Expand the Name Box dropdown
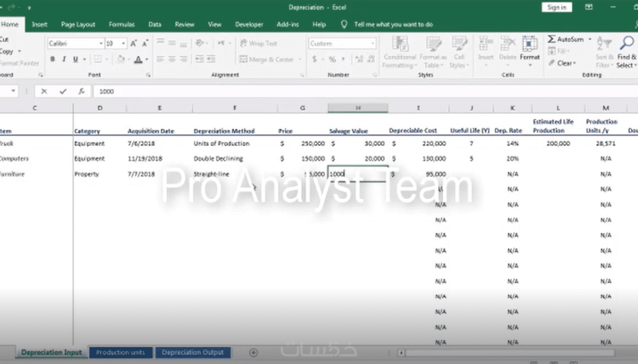This screenshot has width=638, height=364. (x=13, y=91)
